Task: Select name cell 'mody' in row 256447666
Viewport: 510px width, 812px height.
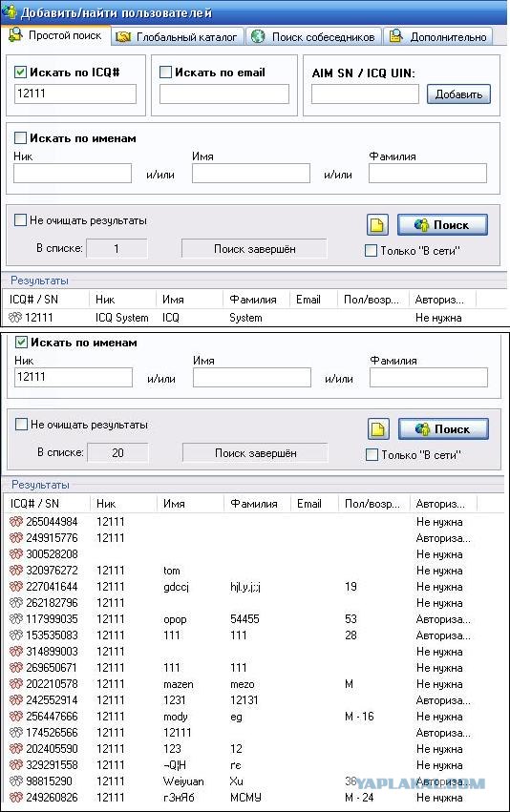Action: tap(175, 717)
